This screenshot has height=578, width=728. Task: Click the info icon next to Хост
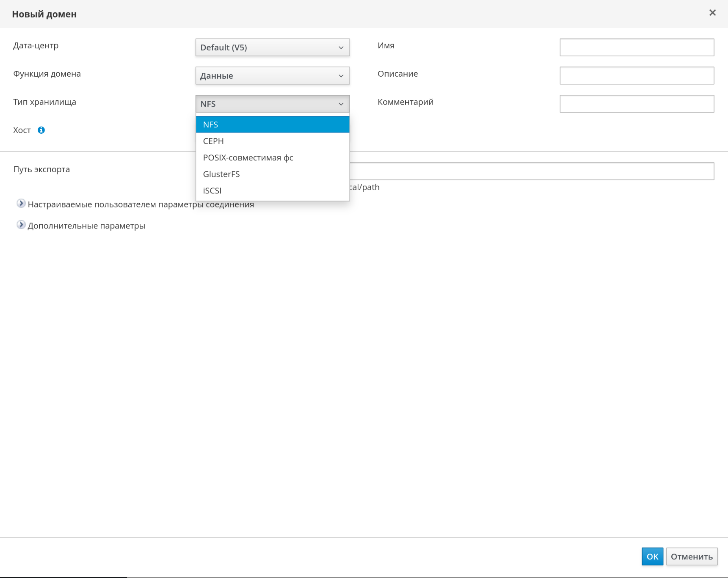click(41, 130)
